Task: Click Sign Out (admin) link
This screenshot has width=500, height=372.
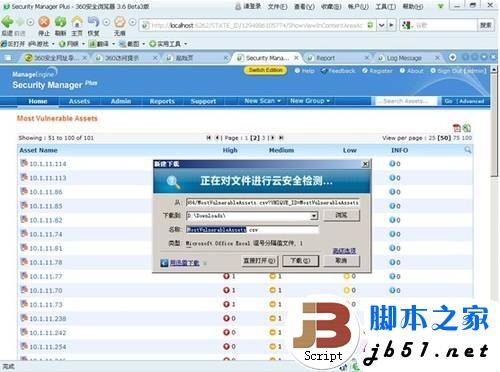Action: pos(458,71)
